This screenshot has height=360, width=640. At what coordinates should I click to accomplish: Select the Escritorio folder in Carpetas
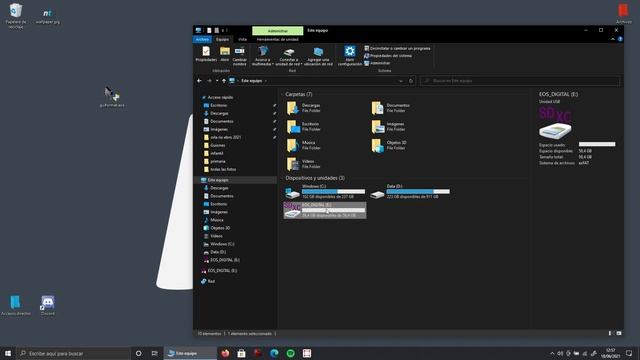click(x=303, y=127)
